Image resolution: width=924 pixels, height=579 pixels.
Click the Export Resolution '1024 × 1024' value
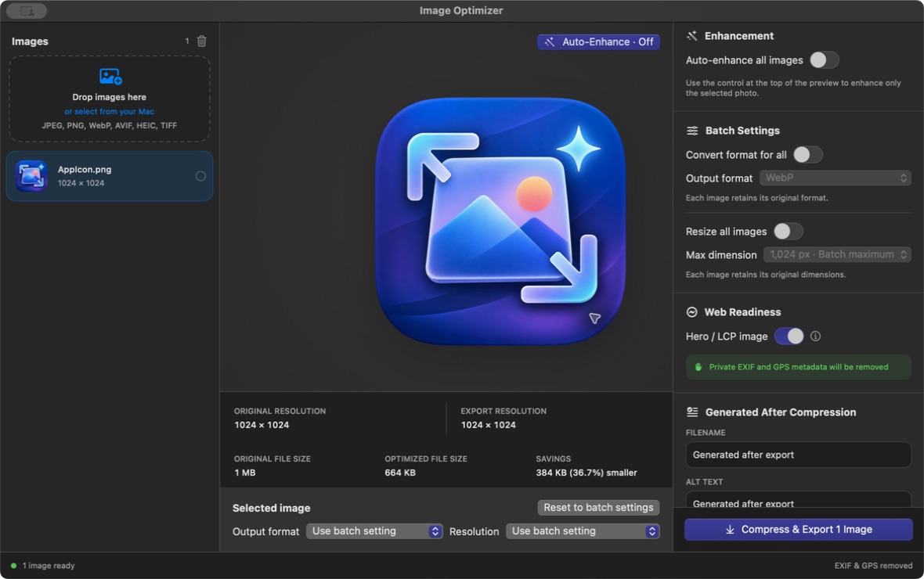coord(488,426)
